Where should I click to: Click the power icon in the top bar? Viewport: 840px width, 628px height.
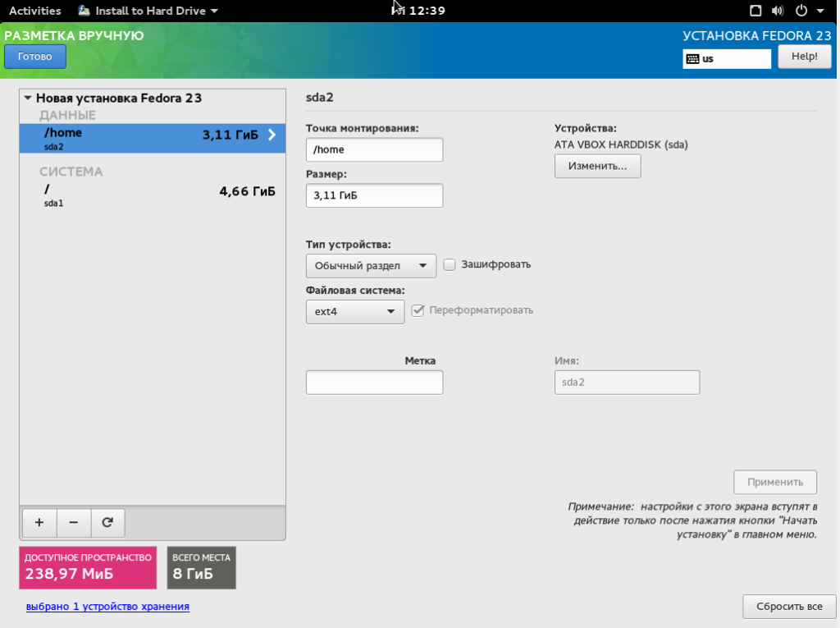coord(801,11)
